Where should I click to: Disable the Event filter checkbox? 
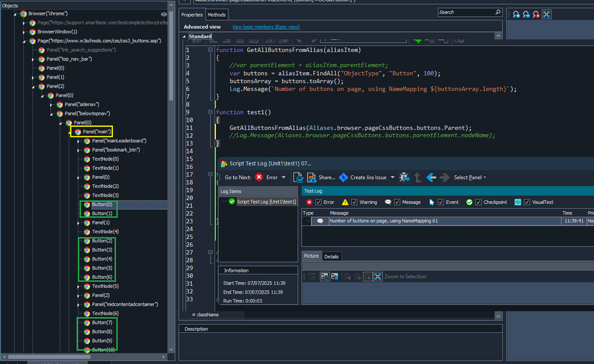441,202
